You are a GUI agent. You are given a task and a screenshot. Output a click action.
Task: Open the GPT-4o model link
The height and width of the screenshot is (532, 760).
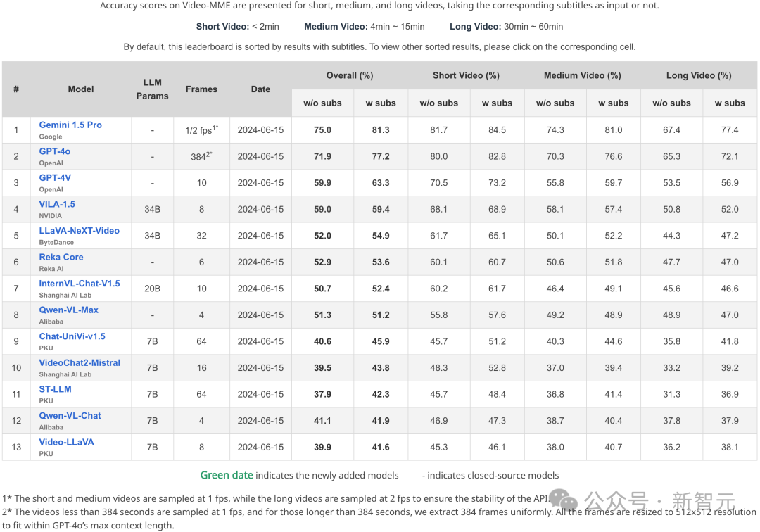55,151
